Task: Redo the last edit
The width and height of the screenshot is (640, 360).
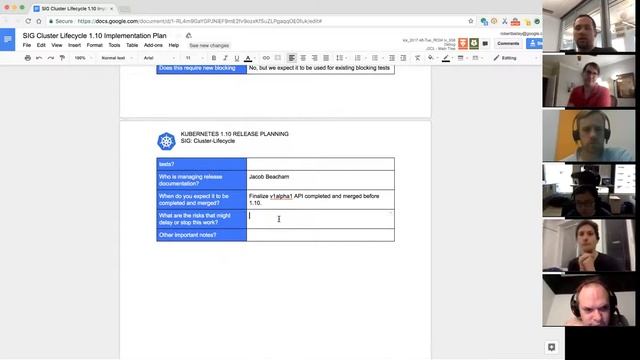Action: pyautogui.click(x=51, y=58)
